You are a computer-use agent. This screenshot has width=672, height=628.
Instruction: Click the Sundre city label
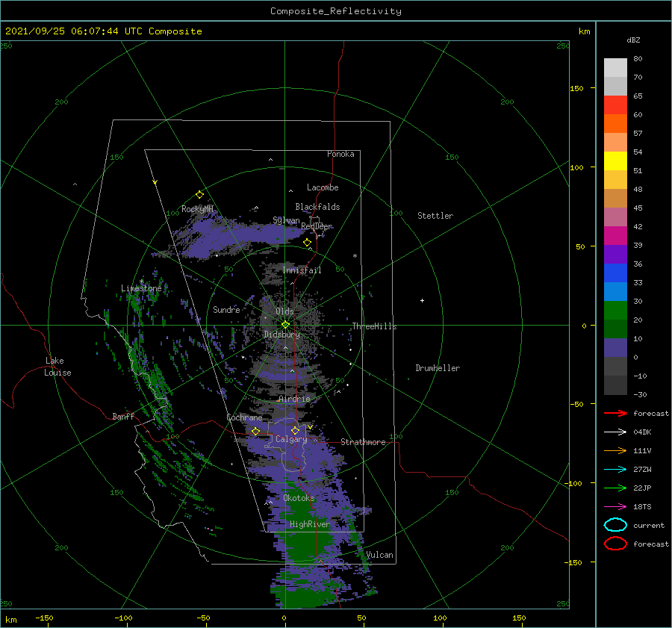[x=226, y=309]
